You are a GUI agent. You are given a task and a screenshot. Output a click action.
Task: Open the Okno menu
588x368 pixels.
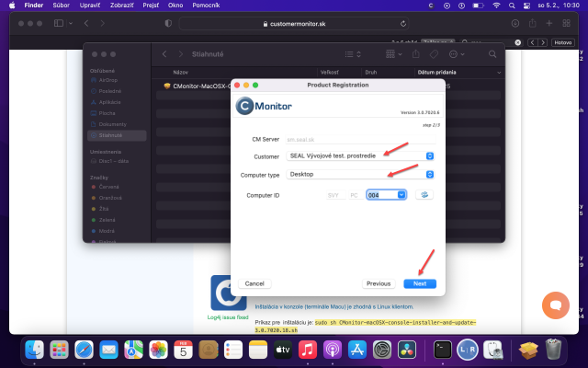(x=175, y=6)
